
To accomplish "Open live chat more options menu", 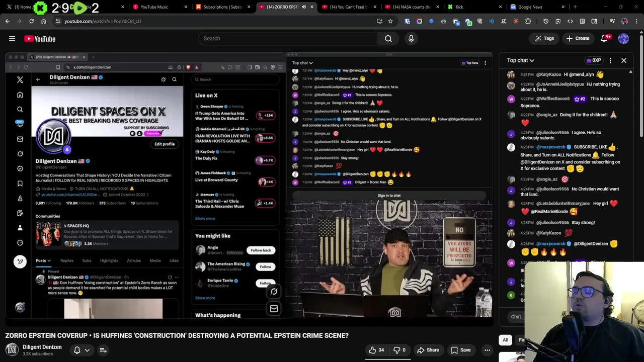I will click(x=610, y=60).
